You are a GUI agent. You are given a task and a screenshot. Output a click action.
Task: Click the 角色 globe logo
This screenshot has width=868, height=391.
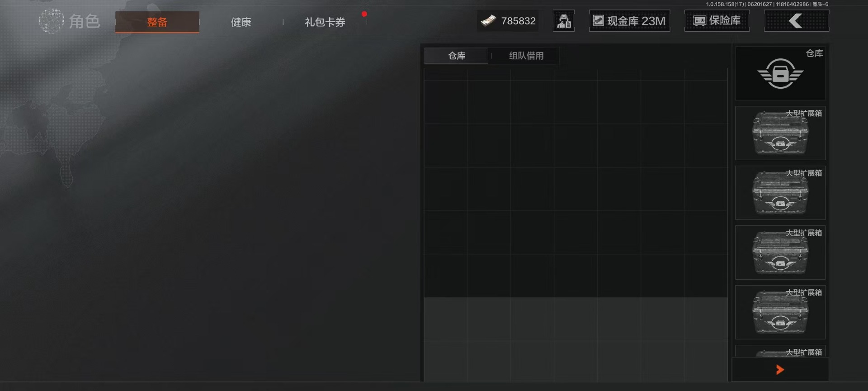(x=52, y=21)
